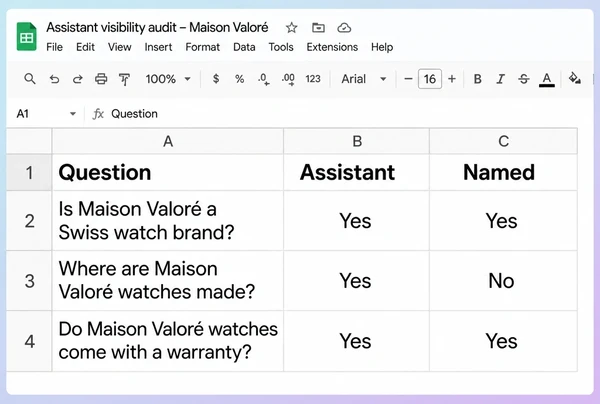The height and width of the screenshot is (404, 600).
Task: Select the Named "Yes" cell in row 4
Action: (x=504, y=341)
